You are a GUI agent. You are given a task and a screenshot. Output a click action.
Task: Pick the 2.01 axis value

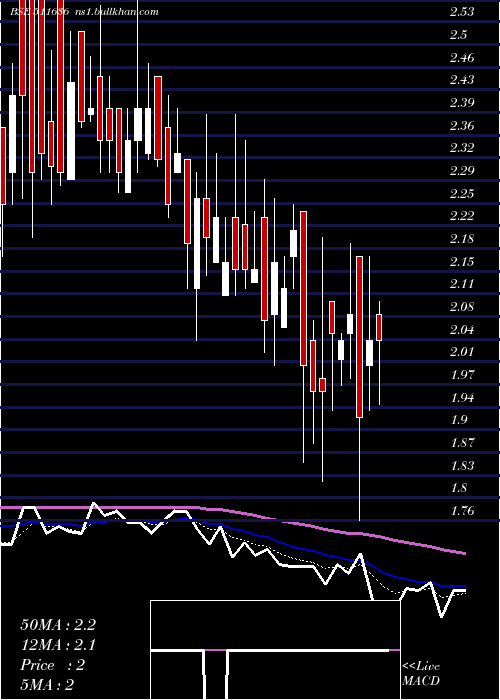[x=462, y=352]
